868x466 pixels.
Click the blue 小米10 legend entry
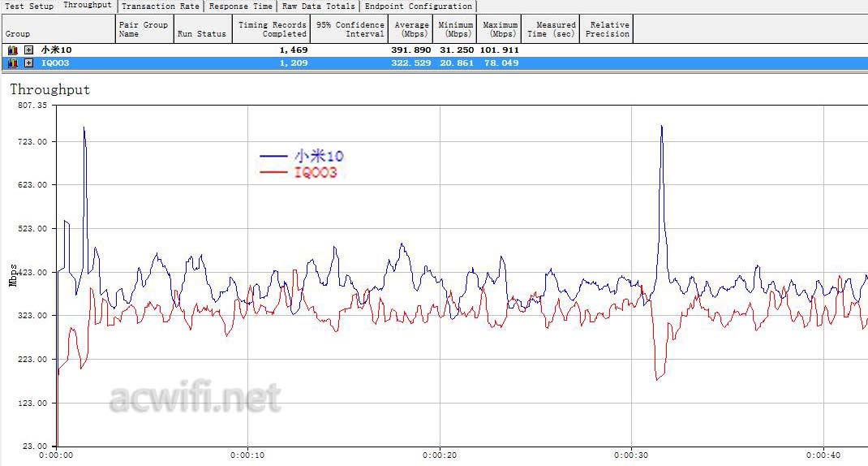[x=302, y=156]
